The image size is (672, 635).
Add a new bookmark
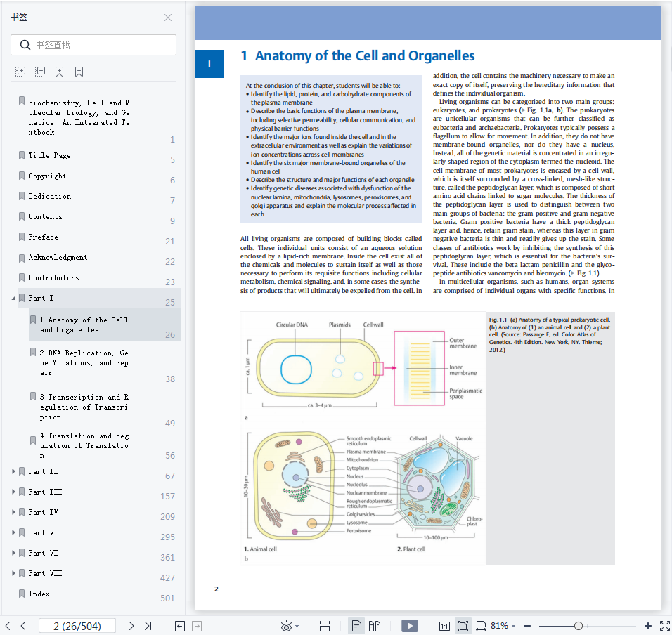[60, 72]
